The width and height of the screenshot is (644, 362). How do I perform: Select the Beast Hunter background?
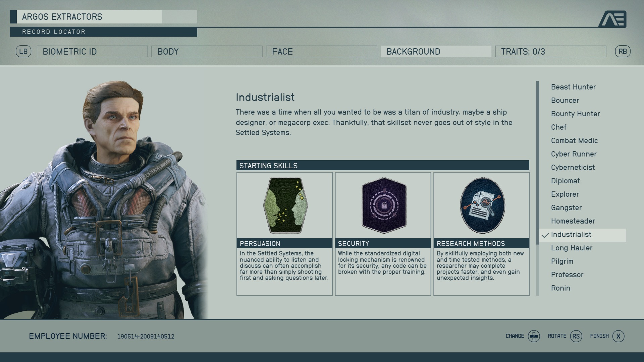[x=573, y=87]
